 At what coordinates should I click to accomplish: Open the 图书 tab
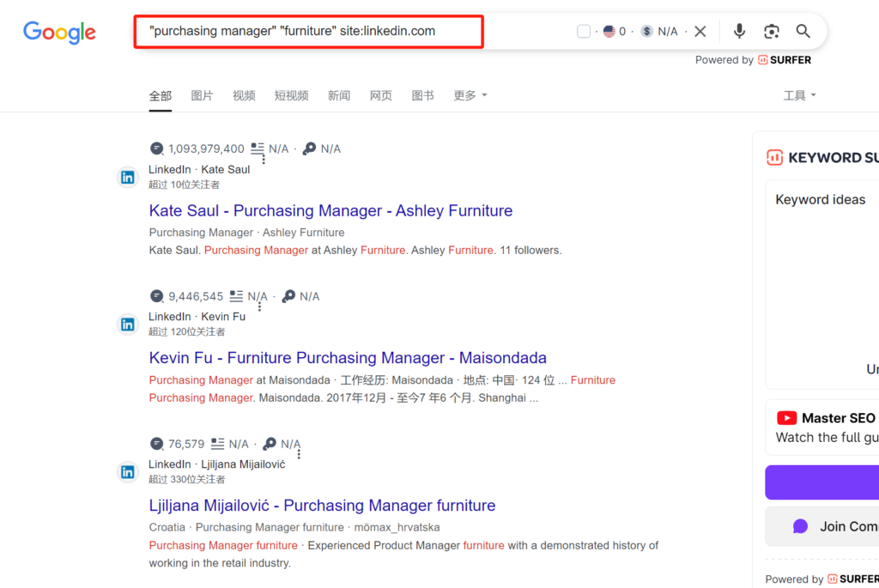point(422,96)
